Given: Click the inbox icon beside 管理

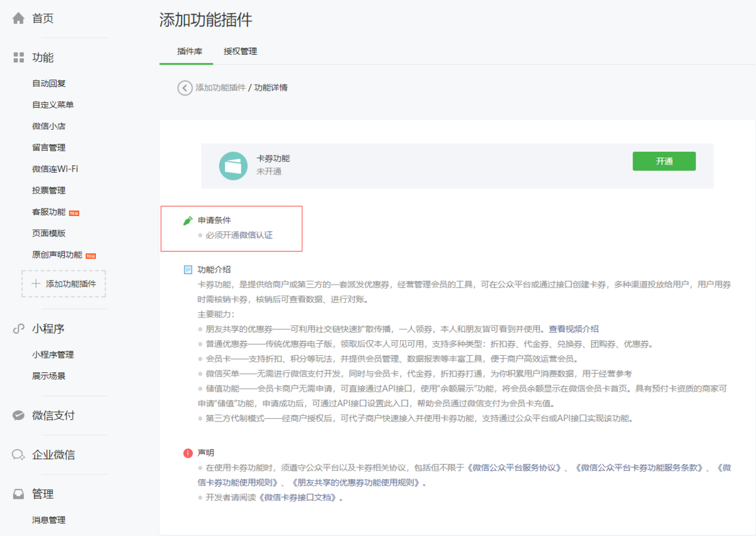Looking at the screenshot, I should pyautogui.click(x=19, y=494).
